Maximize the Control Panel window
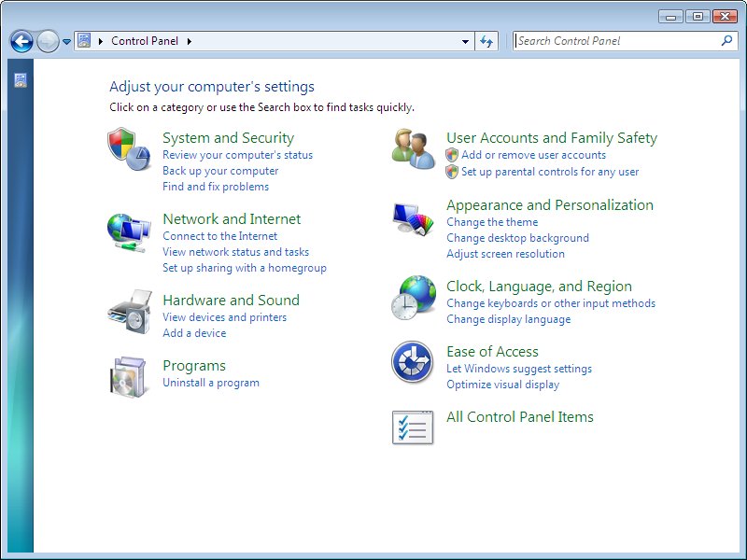Image resolution: width=747 pixels, height=560 pixels. [x=698, y=17]
